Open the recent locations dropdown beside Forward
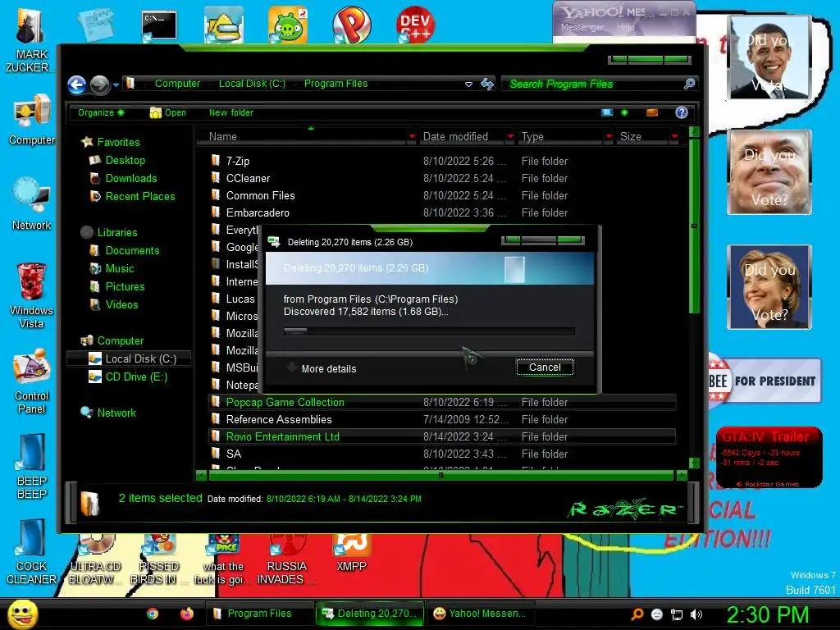This screenshot has height=630, width=840. coord(116,84)
